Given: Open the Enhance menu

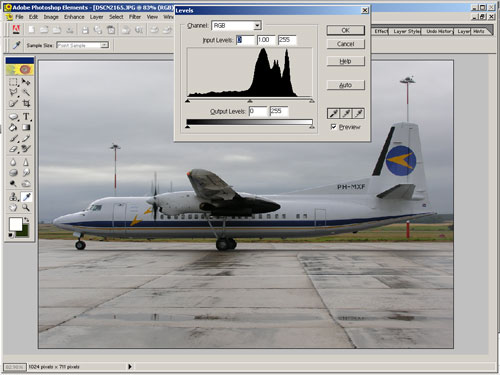Looking at the screenshot, I should (x=74, y=17).
